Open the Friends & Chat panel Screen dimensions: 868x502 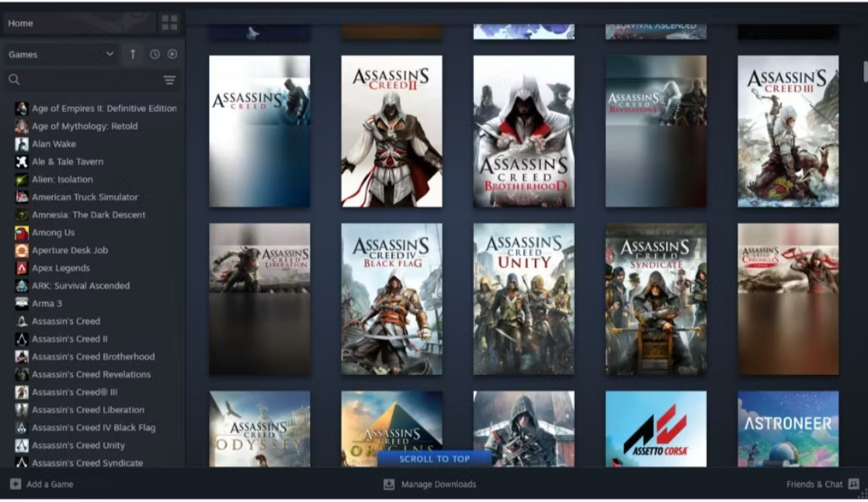click(x=815, y=484)
